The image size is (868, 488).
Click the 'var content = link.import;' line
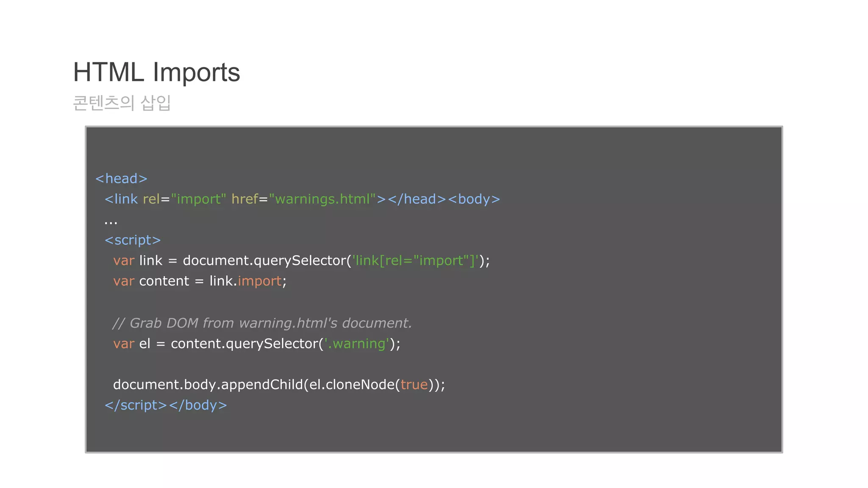(x=200, y=281)
